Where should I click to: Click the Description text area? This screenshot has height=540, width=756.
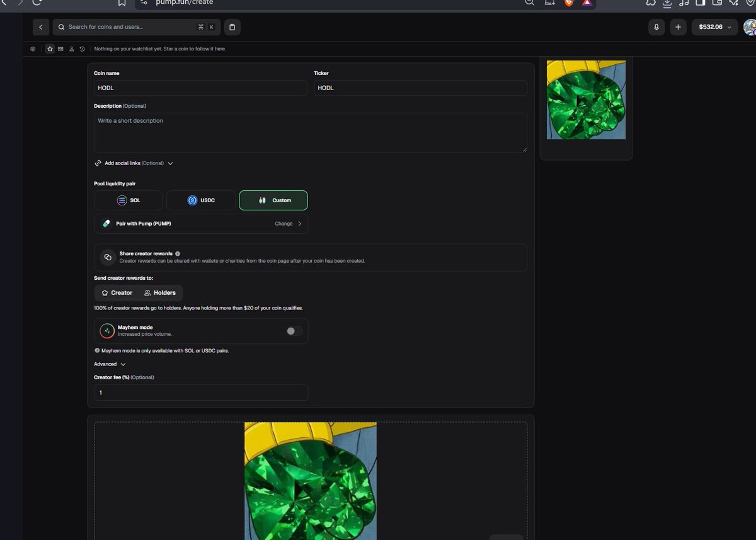(x=311, y=133)
